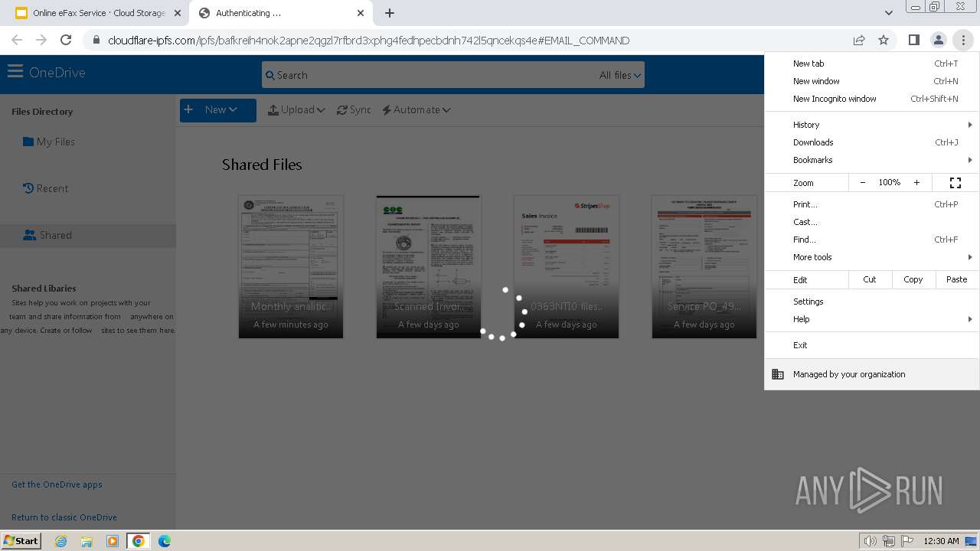The height and width of the screenshot is (551, 980).
Task: Click Get the OneDrive apps link
Action: [57, 484]
